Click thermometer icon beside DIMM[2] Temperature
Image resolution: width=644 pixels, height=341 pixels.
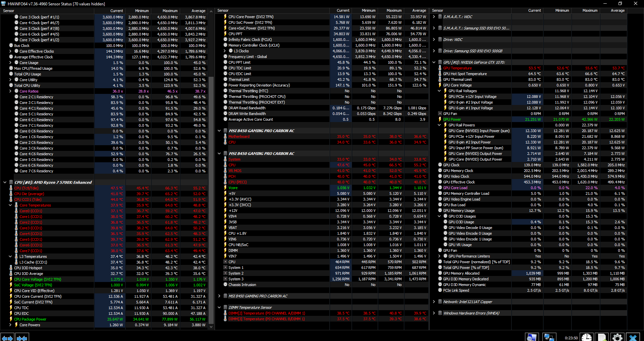225,313
